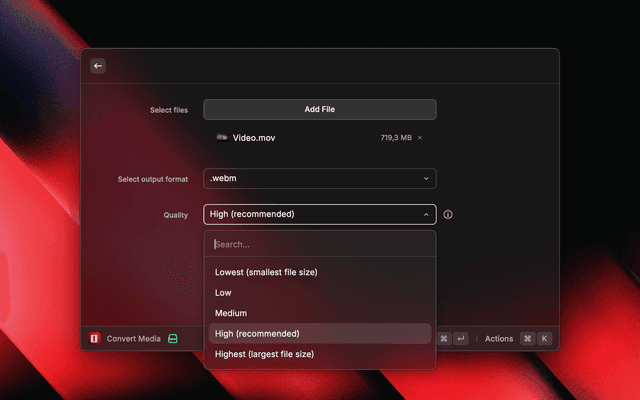This screenshot has height=400, width=640.
Task: Focus the Search field in the quality list
Action: tap(320, 244)
